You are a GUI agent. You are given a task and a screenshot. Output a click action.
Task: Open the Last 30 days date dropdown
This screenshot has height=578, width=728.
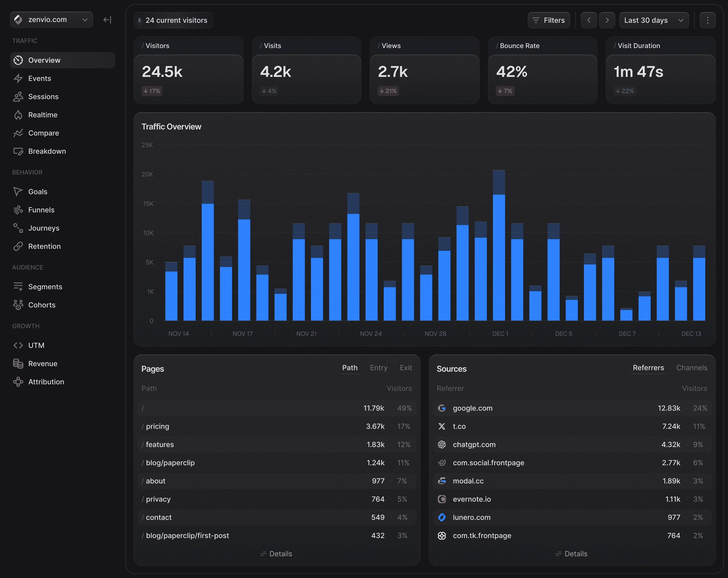[654, 20]
